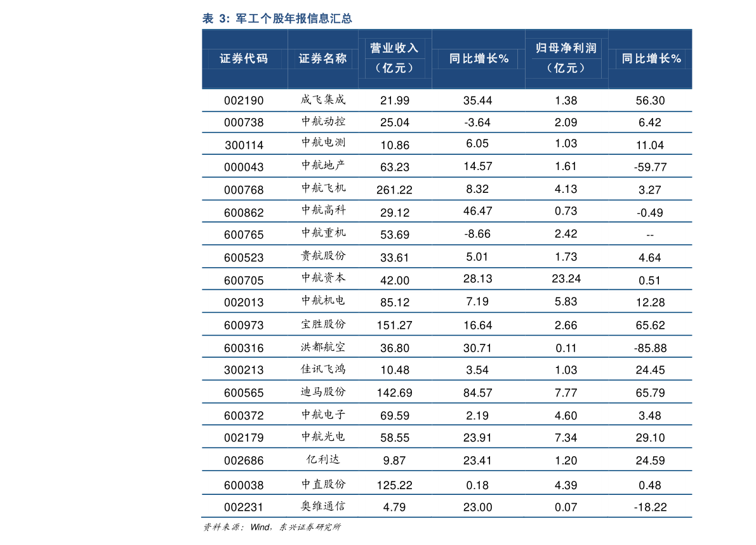756x545 pixels.
Task: Select stock code 002190
Action: click(x=244, y=101)
